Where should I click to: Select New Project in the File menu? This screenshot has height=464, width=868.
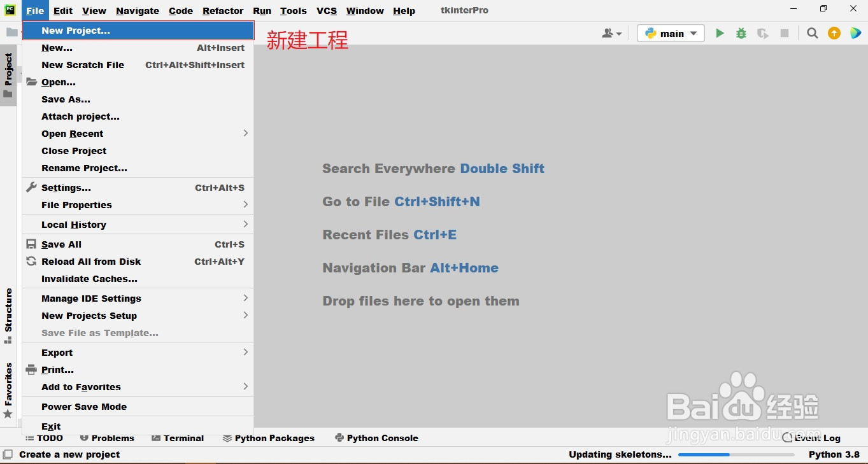pos(76,30)
